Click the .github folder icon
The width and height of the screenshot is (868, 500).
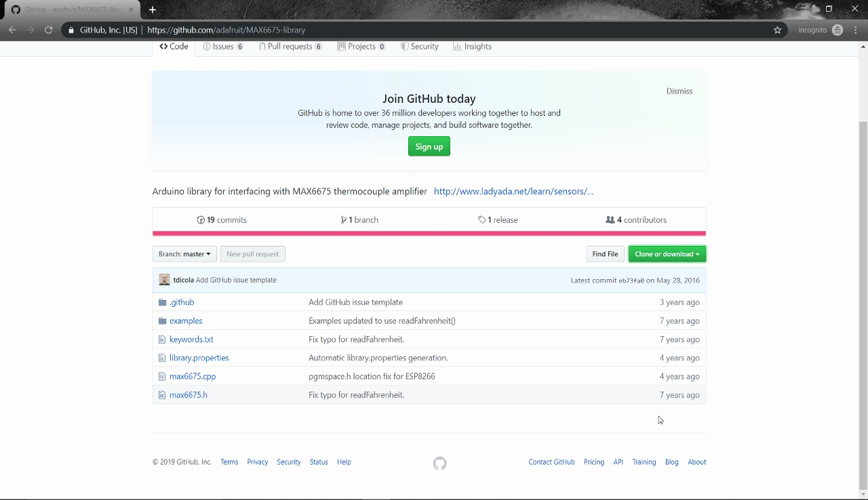[162, 302]
